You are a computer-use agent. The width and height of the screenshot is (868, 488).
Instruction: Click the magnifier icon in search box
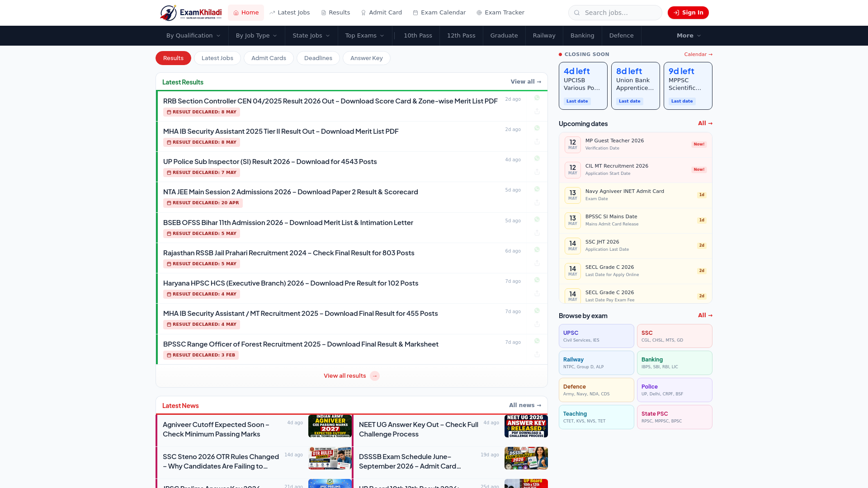577,13
